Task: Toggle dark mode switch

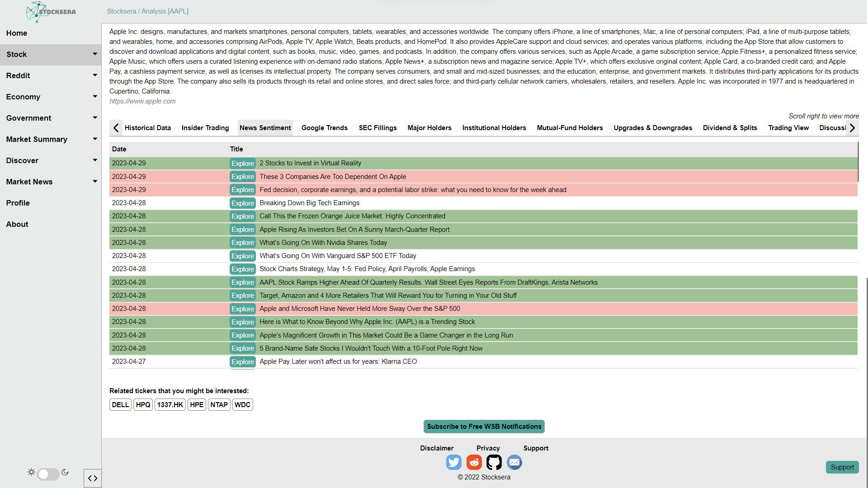Action: (x=48, y=474)
